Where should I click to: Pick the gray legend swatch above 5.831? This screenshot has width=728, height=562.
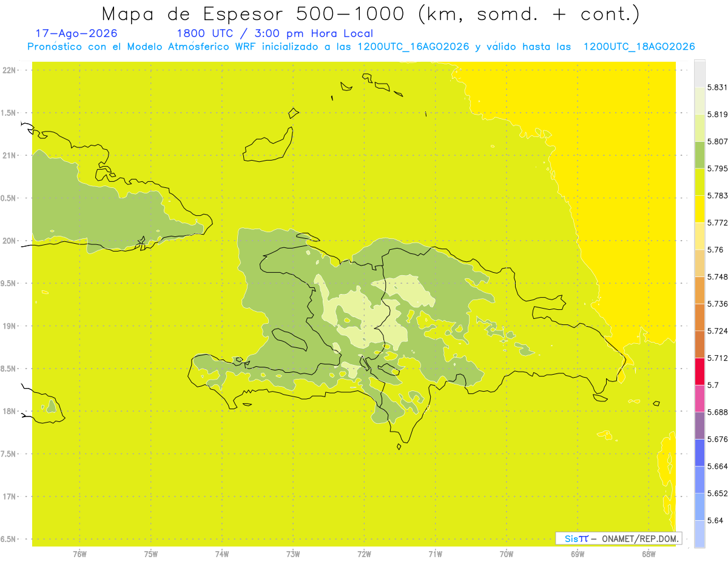click(x=699, y=74)
